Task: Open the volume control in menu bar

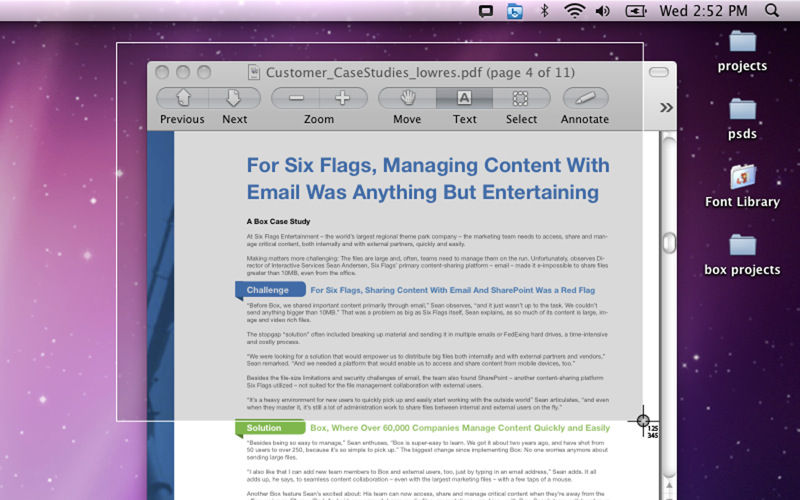Action: [603, 10]
